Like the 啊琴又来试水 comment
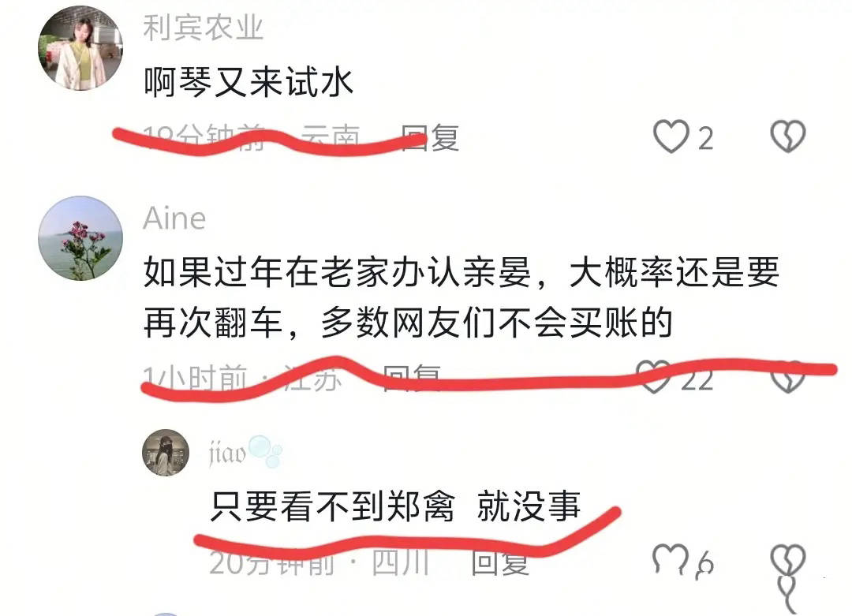 click(671, 136)
